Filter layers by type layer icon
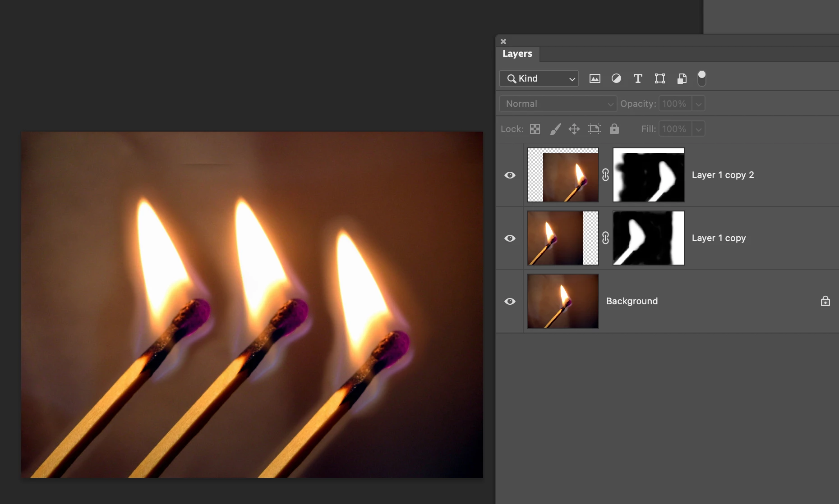Image resolution: width=839 pixels, height=504 pixels. 638,78
